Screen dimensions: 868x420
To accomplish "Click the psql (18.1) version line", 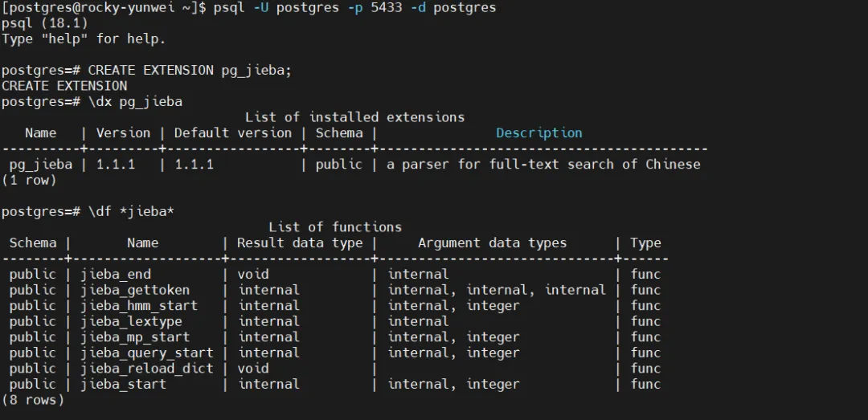I will click(x=45, y=23).
